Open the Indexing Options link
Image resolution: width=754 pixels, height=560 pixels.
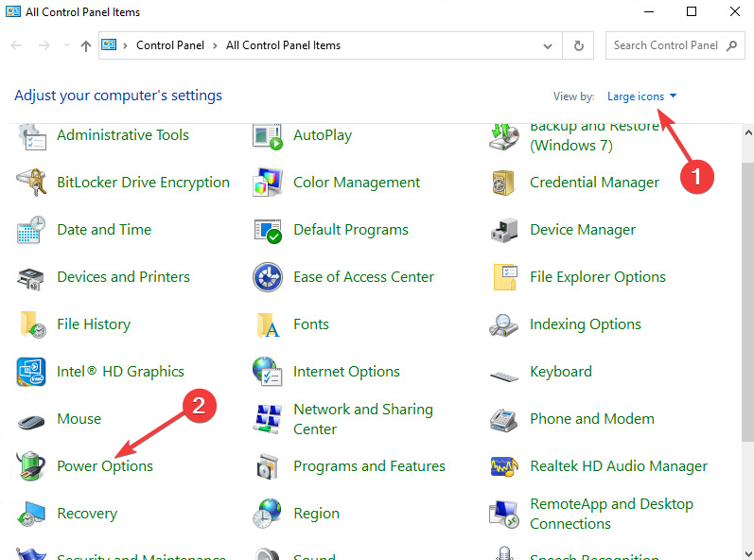click(586, 324)
